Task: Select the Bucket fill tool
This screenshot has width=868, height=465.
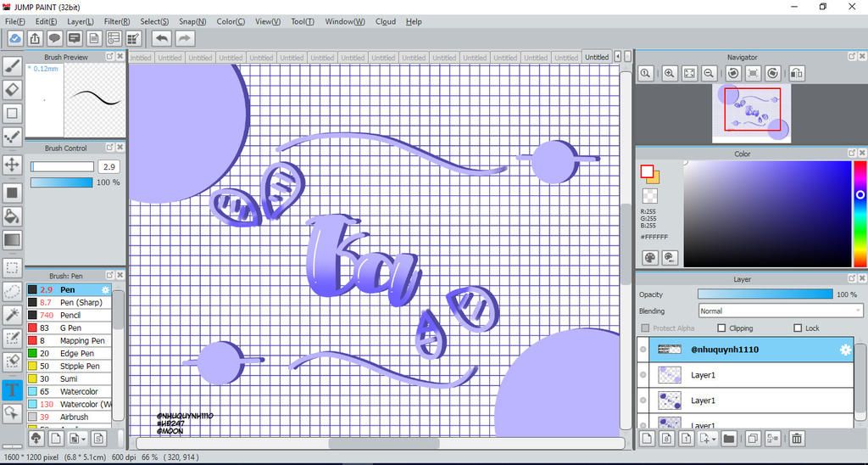Action: pyautogui.click(x=12, y=216)
